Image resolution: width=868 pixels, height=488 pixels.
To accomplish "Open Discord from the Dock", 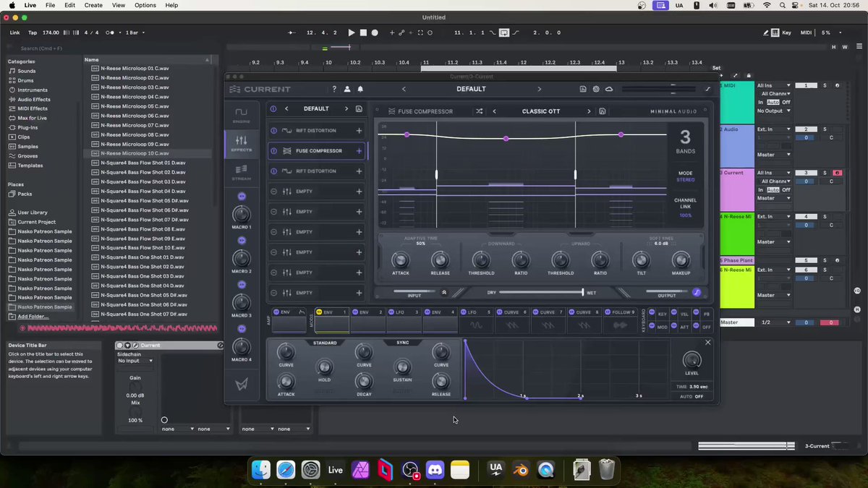I will click(435, 470).
